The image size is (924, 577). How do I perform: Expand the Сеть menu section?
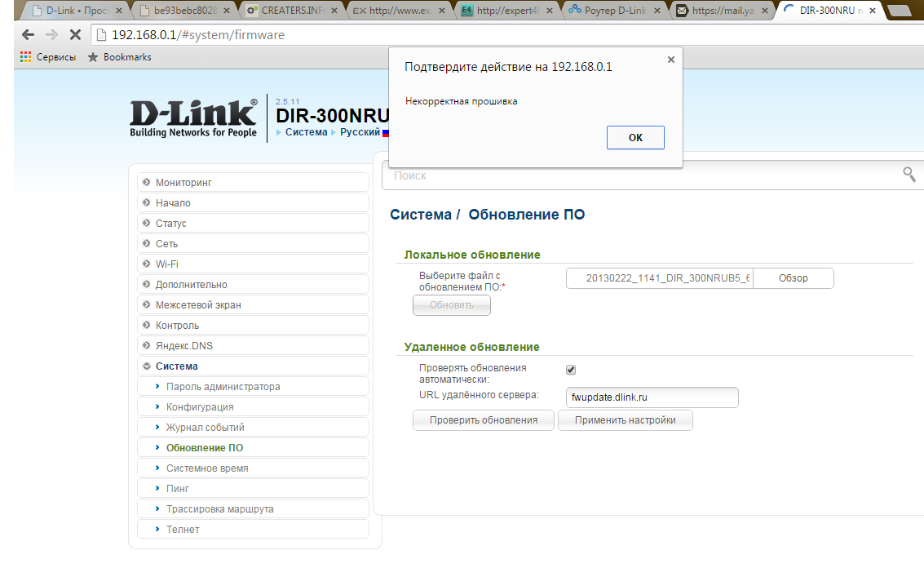pos(253,244)
